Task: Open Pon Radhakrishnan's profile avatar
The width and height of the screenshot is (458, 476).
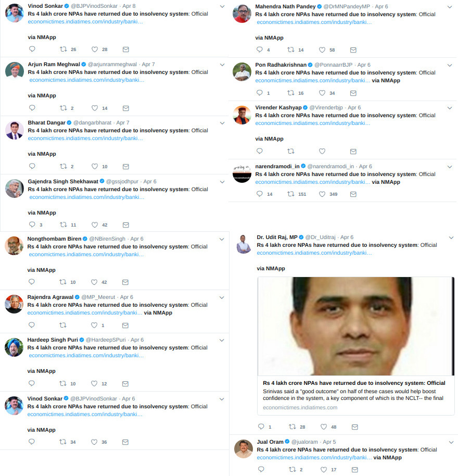Action: click(241, 72)
